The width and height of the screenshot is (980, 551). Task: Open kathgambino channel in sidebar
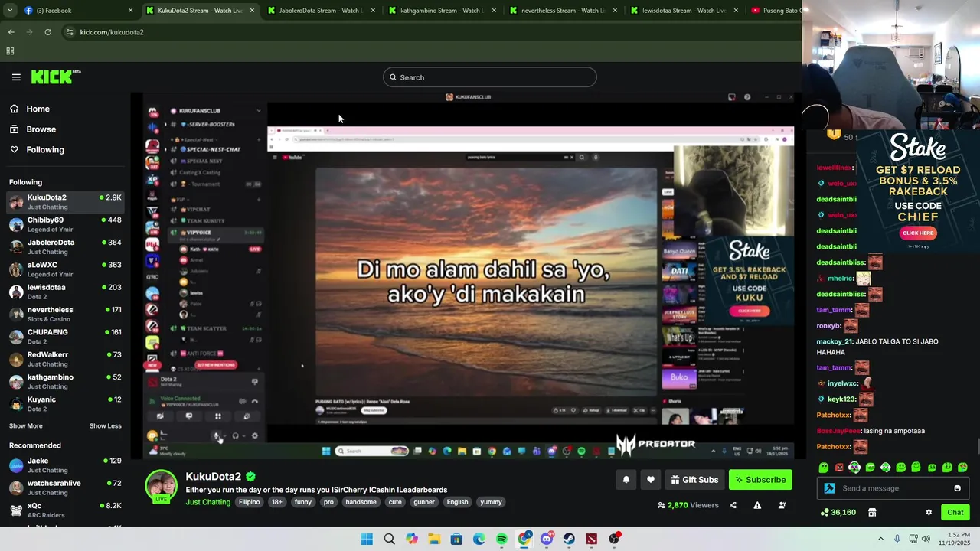[65, 381]
